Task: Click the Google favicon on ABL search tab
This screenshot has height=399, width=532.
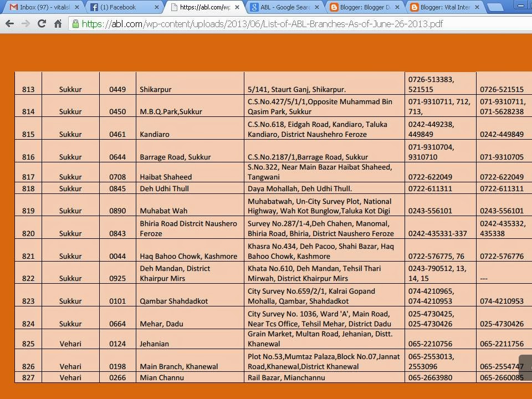Action: point(254,7)
